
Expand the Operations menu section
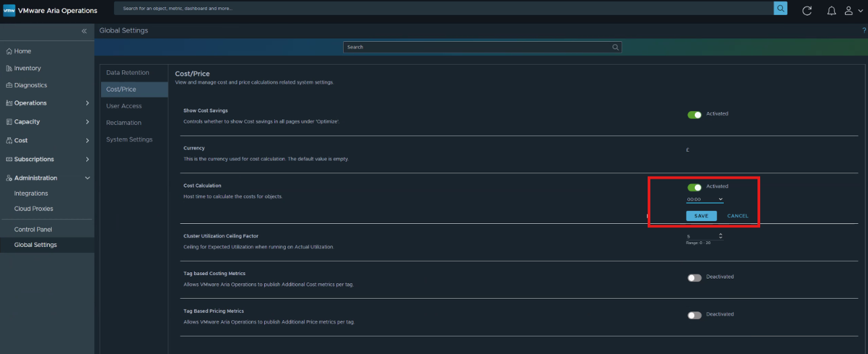[x=47, y=103]
